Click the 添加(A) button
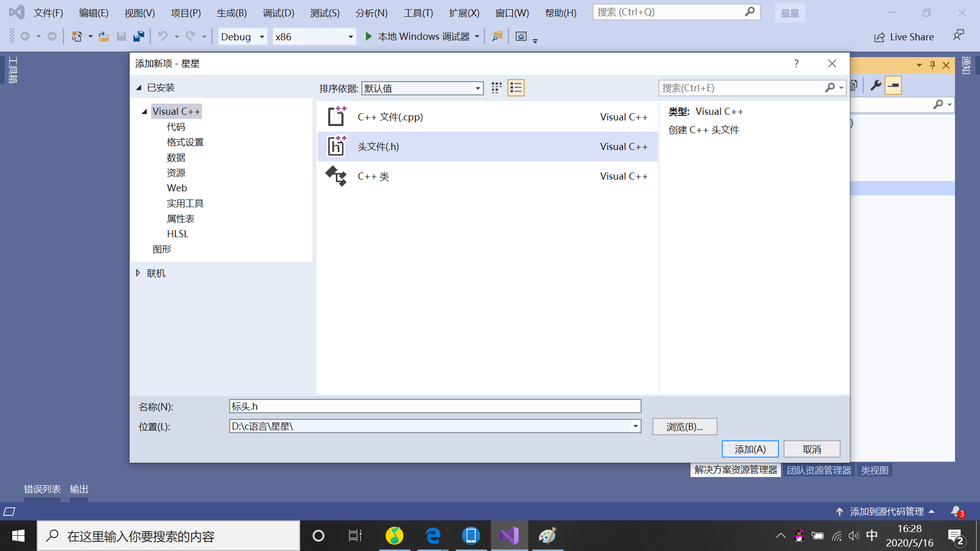This screenshot has width=980, height=551. [750, 449]
